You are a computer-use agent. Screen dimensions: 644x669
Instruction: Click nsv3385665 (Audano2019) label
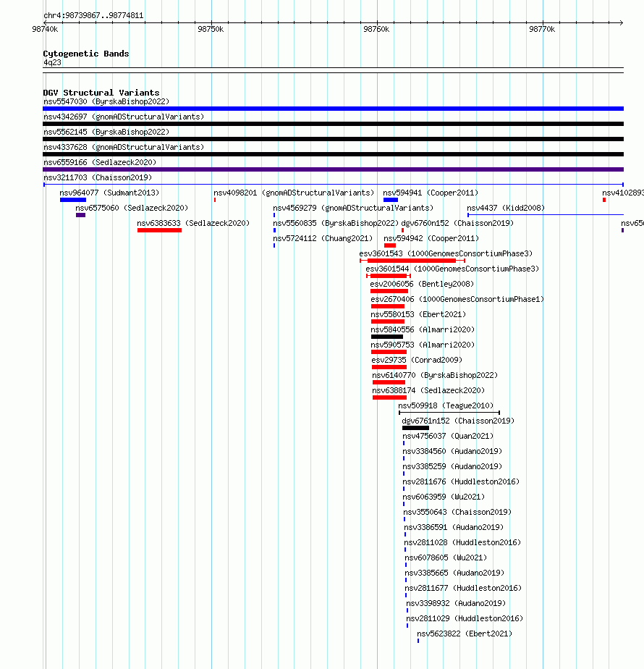pyautogui.click(x=454, y=573)
